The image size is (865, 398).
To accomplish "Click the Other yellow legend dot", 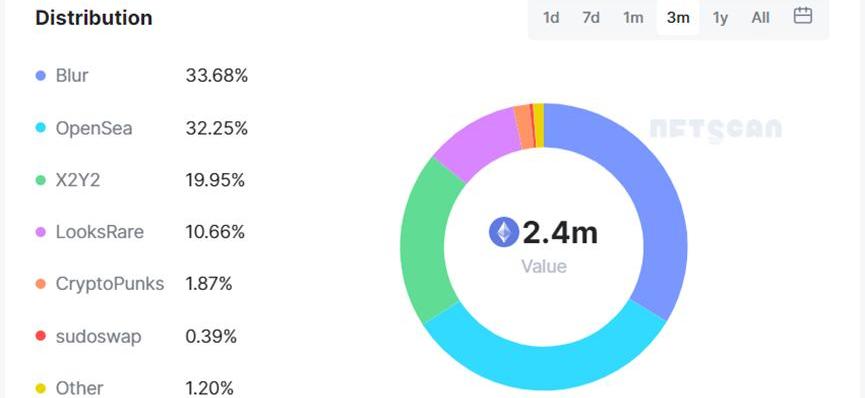I will [41, 389].
